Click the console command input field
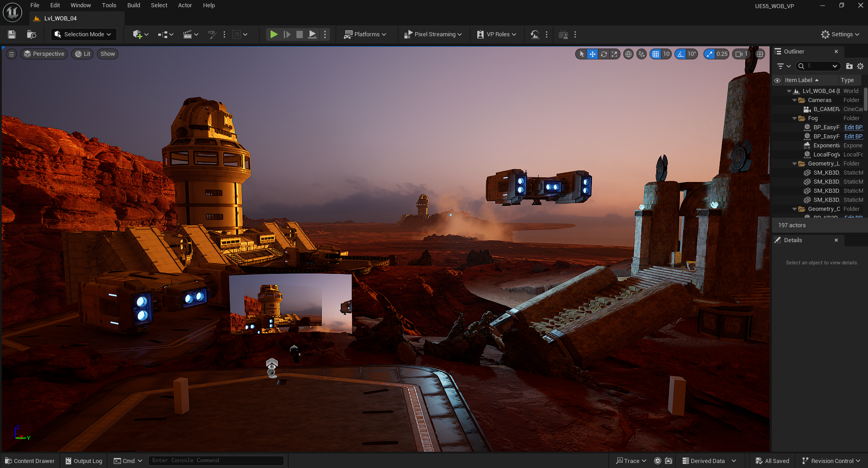The height and width of the screenshot is (468, 868). click(216, 460)
